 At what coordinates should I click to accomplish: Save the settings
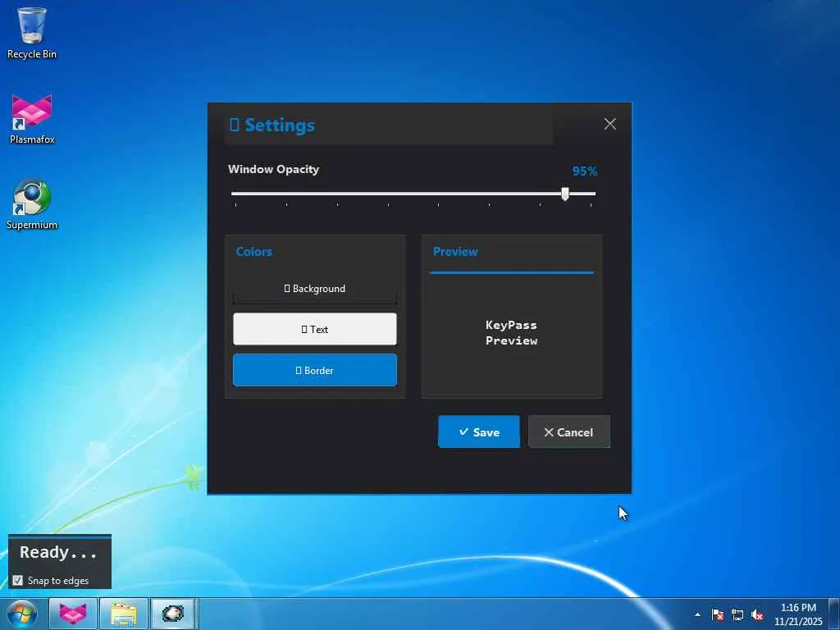[479, 431]
